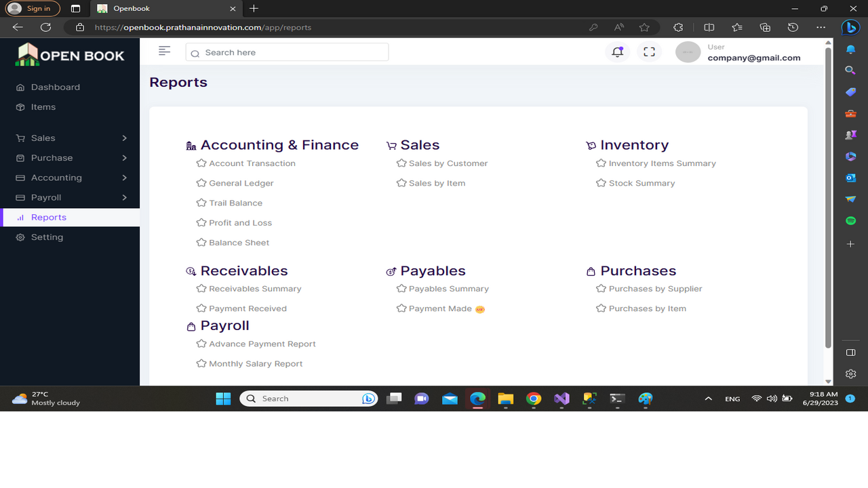Open the Profit and Loss report
This screenshot has width=868, height=488.
(240, 222)
